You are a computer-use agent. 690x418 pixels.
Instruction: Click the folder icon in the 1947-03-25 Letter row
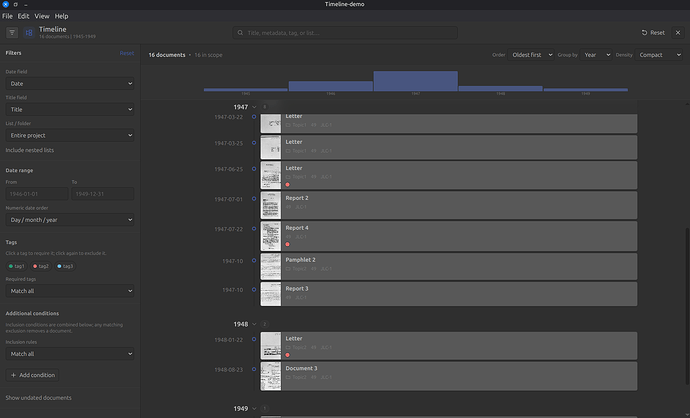288,151
